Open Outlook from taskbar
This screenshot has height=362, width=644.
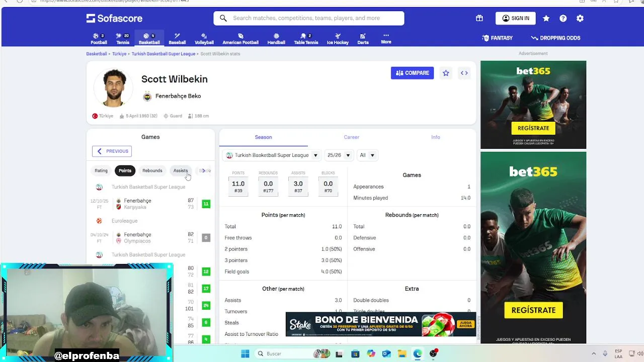click(x=386, y=353)
